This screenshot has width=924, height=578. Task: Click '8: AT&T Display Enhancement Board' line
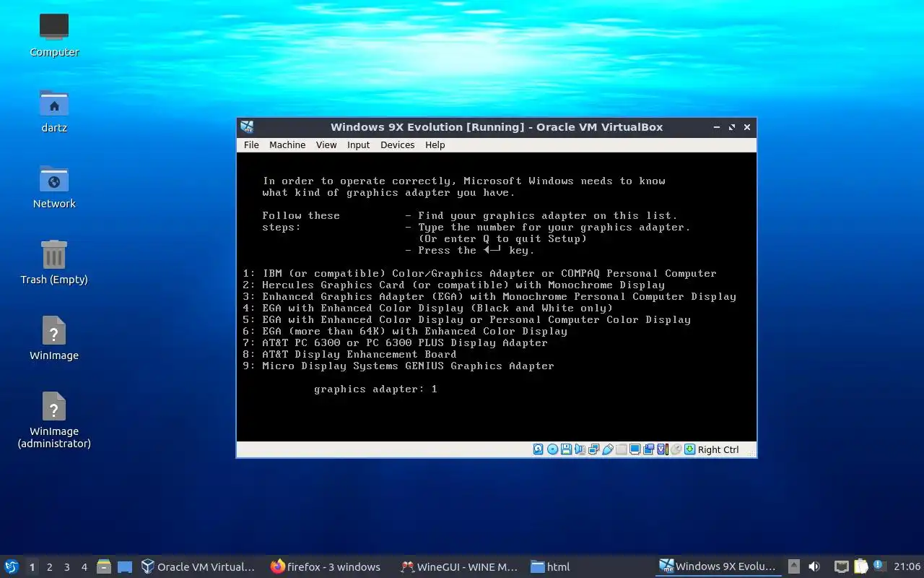pyautogui.click(x=349, y=354)
